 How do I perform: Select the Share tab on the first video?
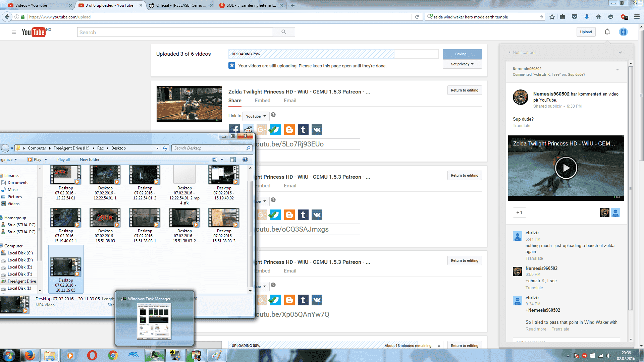(x=235, y=101)
